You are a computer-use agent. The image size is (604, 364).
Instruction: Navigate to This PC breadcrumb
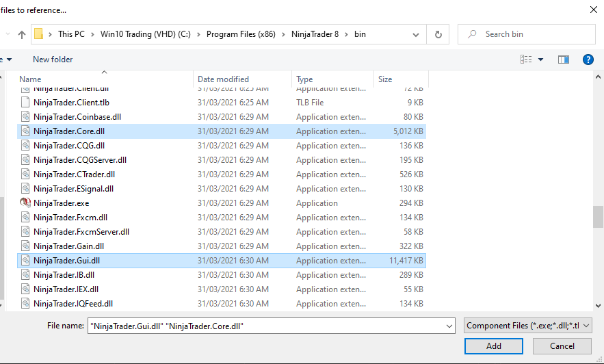tap(71, 34)
